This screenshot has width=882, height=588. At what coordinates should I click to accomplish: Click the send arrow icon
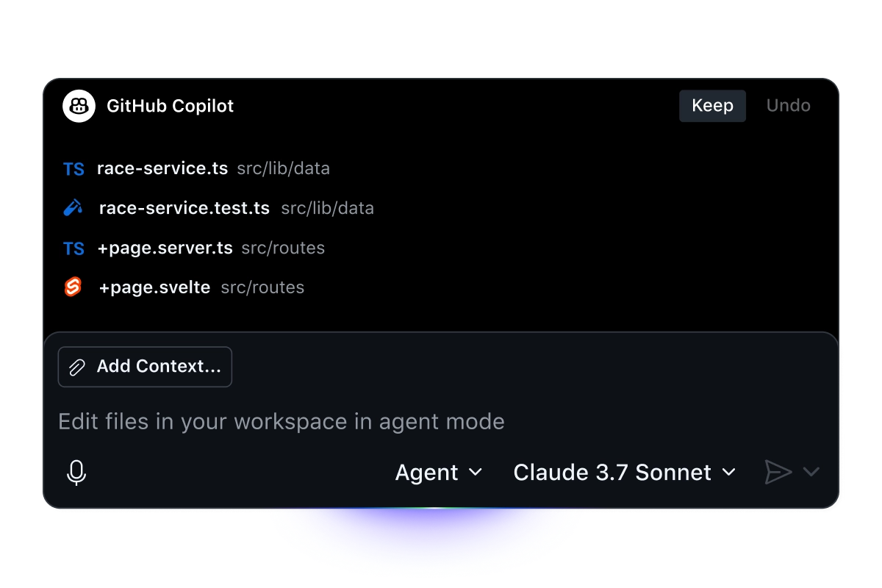pos(778,472)
